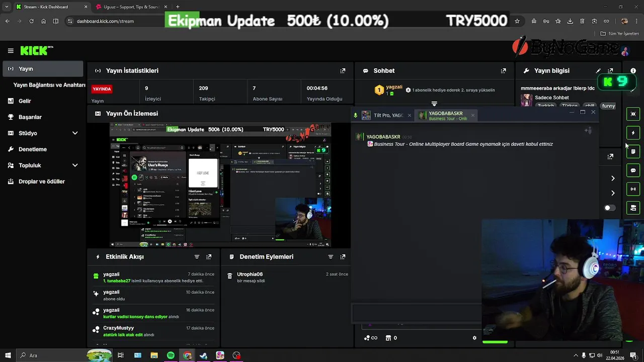
Task: Close the Tilt Pro chat tab
Action: [x=409, y=115]
